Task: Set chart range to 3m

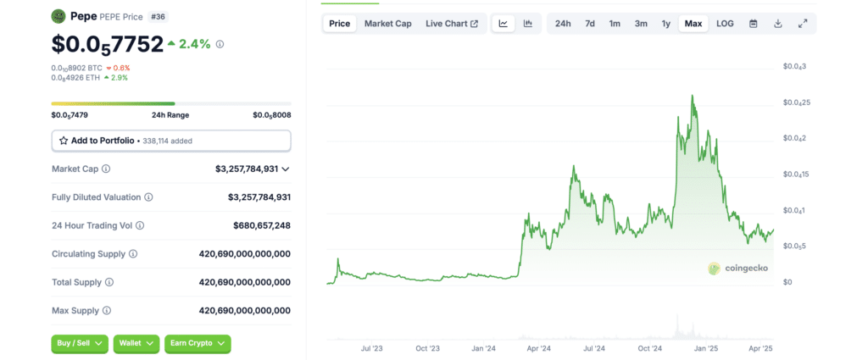Action: (x=641, y=23)
